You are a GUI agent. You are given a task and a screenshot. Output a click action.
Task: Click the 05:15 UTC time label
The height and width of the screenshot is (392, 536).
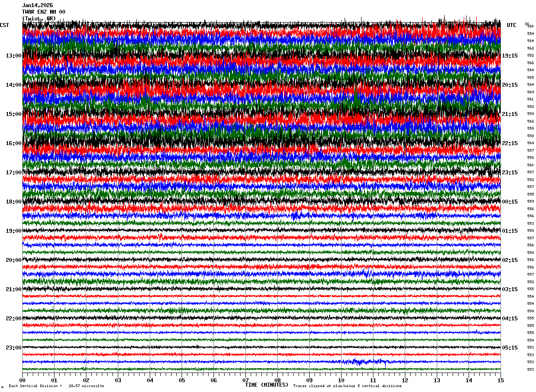(510, 348)
